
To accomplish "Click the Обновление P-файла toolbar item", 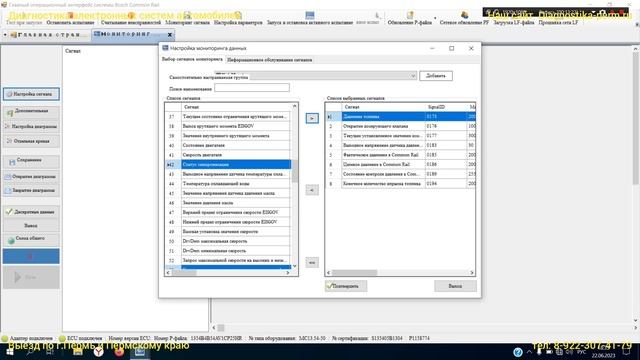I will click(x=410, y=19).
